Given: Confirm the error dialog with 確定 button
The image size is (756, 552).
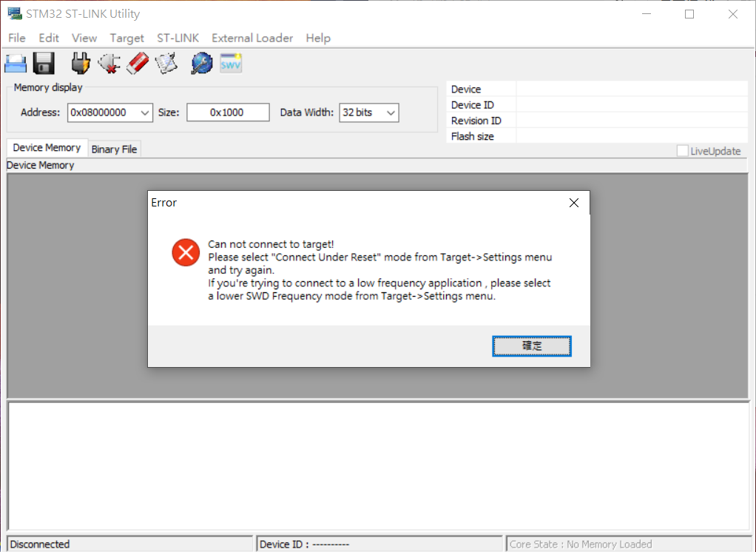Looking at the screenshot, I should [532, 346].
